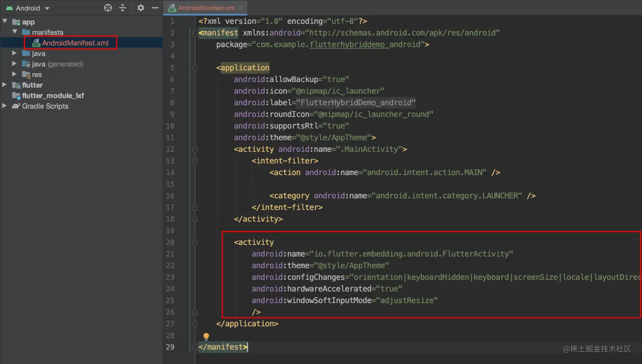Click line number 29 in gutter

170,347
